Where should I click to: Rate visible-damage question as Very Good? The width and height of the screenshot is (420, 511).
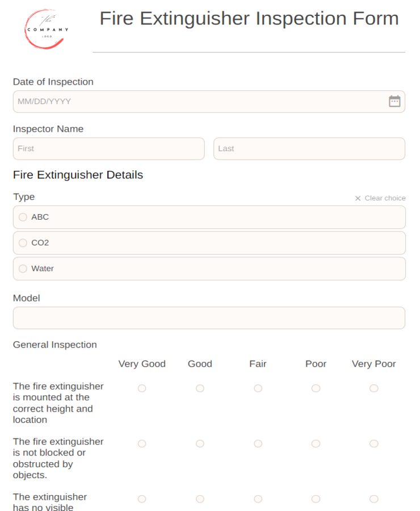[142, 499]
